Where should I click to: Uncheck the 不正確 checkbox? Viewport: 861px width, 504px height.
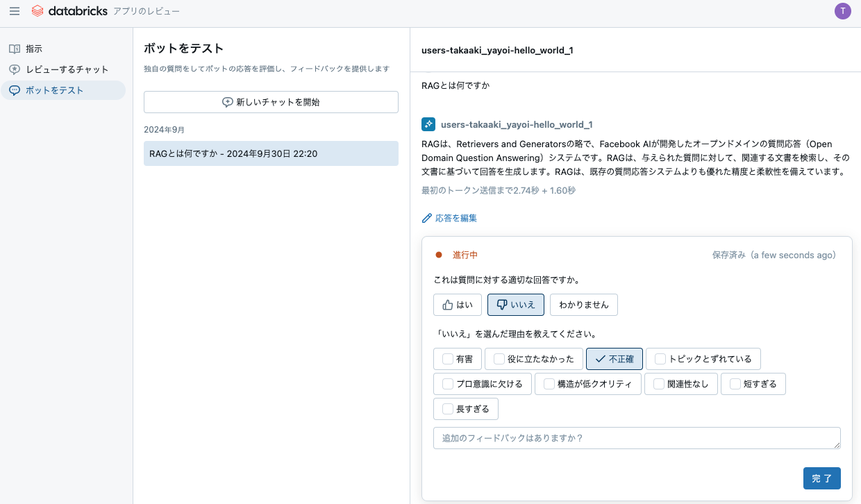613,359
